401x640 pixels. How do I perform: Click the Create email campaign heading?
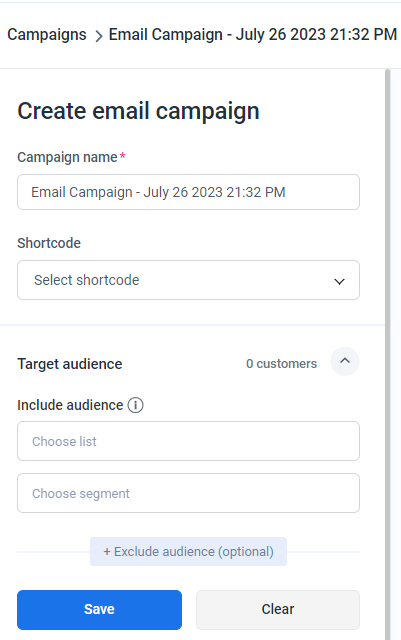click(x=138, y=111)
